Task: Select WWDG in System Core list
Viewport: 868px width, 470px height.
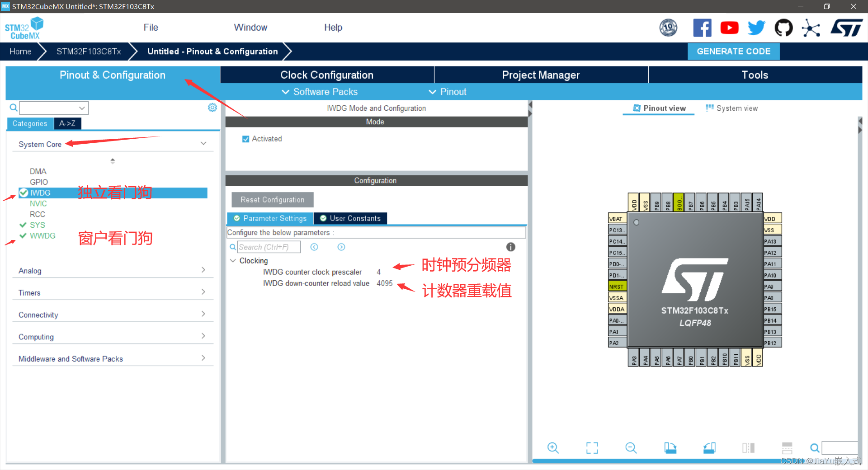Action: [x=42, y=235]
